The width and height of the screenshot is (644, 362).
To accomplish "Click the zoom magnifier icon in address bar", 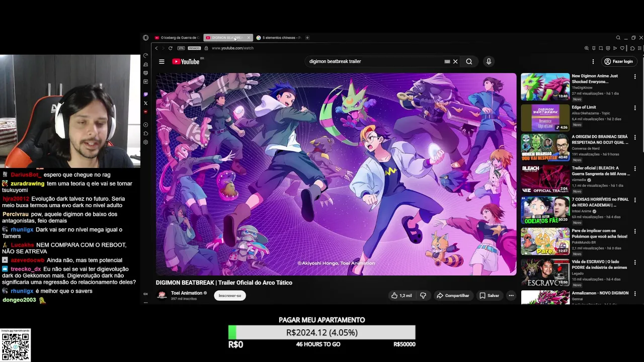I will (x=587, y=48).
